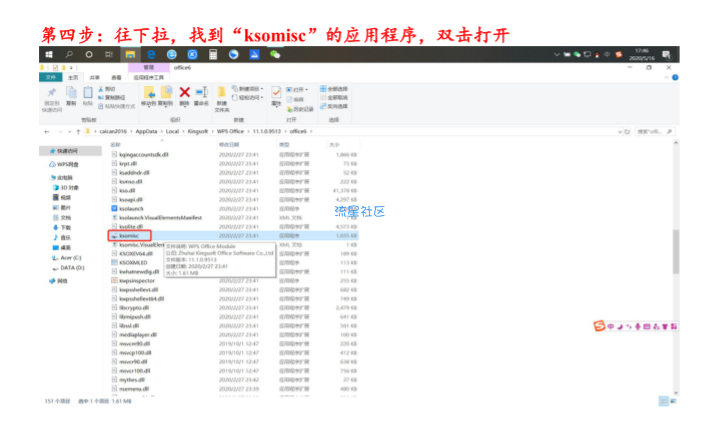This screenshot has width=719, height=422.
Task: Switch to large icons view in status bar
Action: coord(673,401)
